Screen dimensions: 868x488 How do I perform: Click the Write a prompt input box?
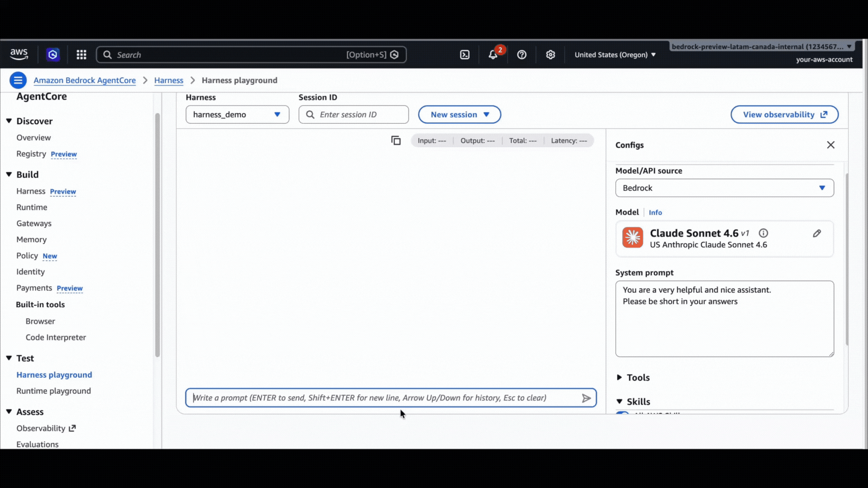coord(391,398)
